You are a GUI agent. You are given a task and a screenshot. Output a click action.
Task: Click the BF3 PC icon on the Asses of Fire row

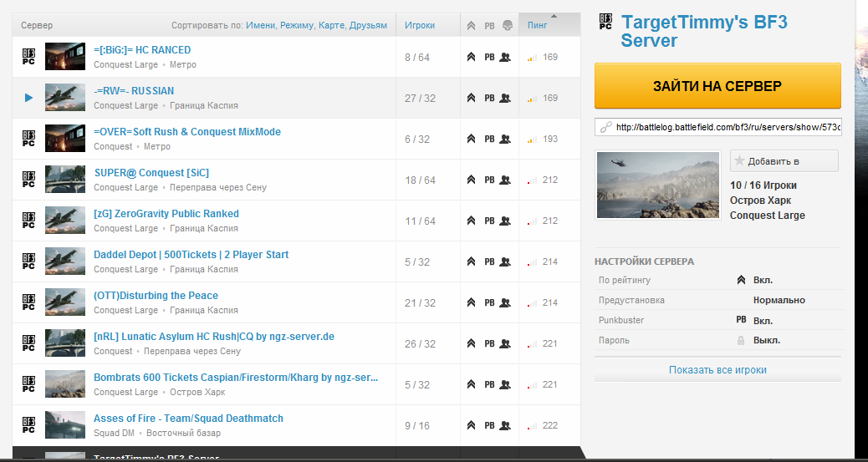click(x=28, y=425)
